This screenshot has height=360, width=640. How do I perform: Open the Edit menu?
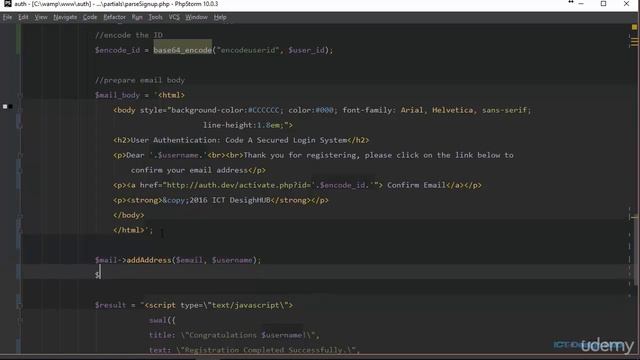click(23, 17)
